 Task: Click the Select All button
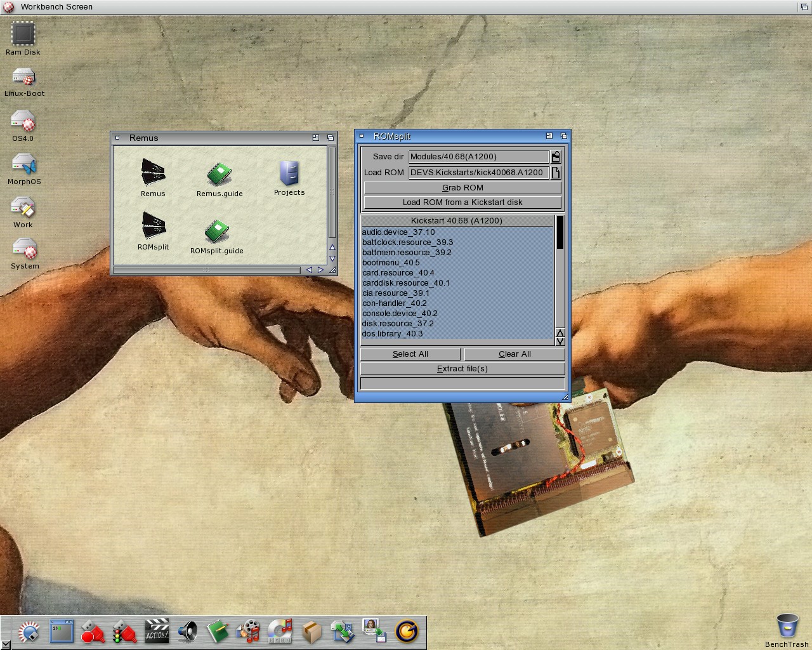coord(410,354)
